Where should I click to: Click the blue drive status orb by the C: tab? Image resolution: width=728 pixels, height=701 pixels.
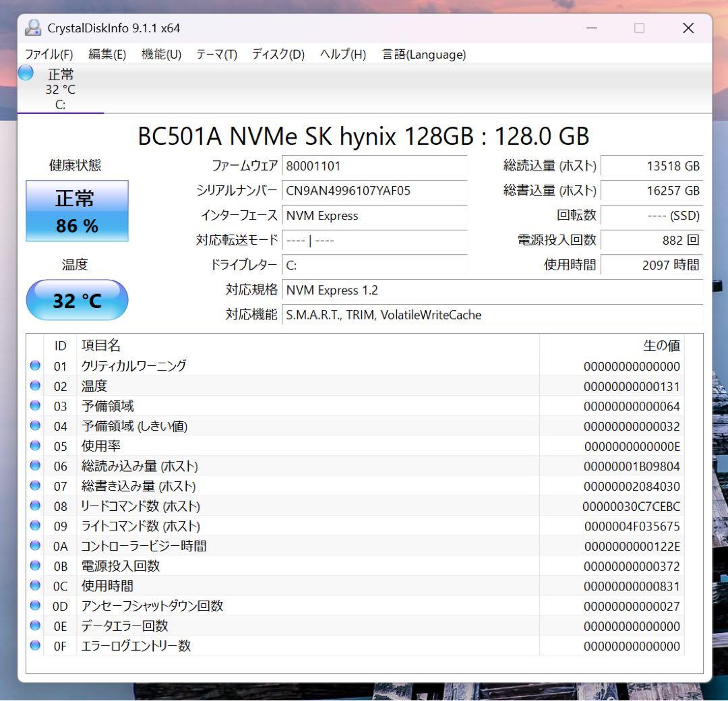26,73
